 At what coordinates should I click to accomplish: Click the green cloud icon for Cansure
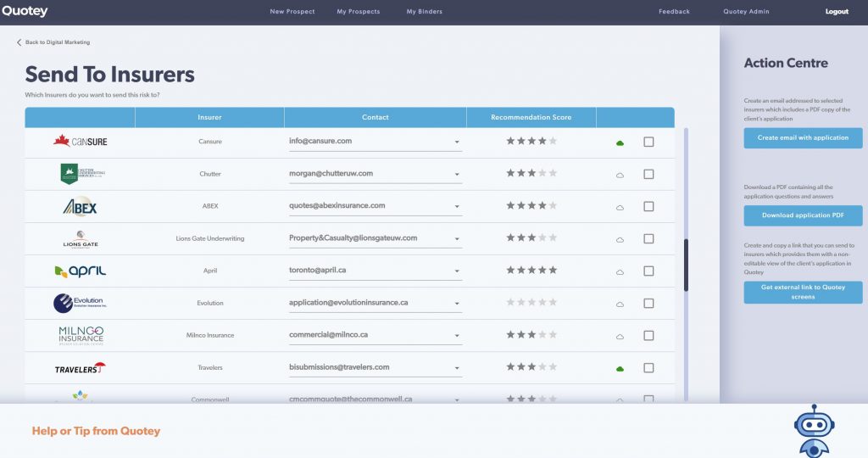(x=620, y=142)
